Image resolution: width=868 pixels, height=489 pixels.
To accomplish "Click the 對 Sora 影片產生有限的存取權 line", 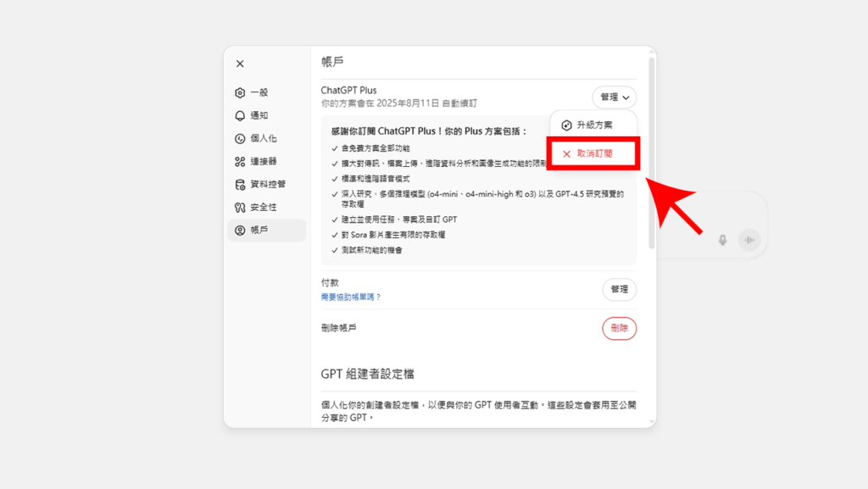I will pos(393,235).
